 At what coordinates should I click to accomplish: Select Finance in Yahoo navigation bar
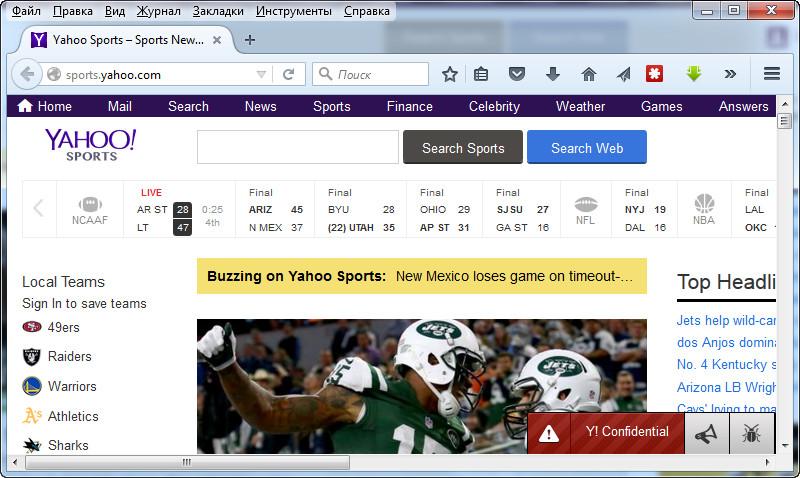pos(410,106)
